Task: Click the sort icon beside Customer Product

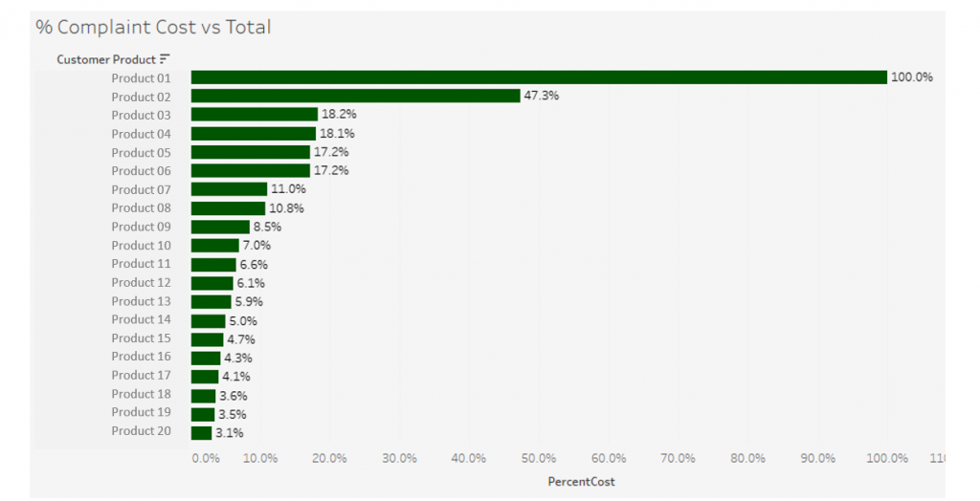Action: [x=165, y=59]
